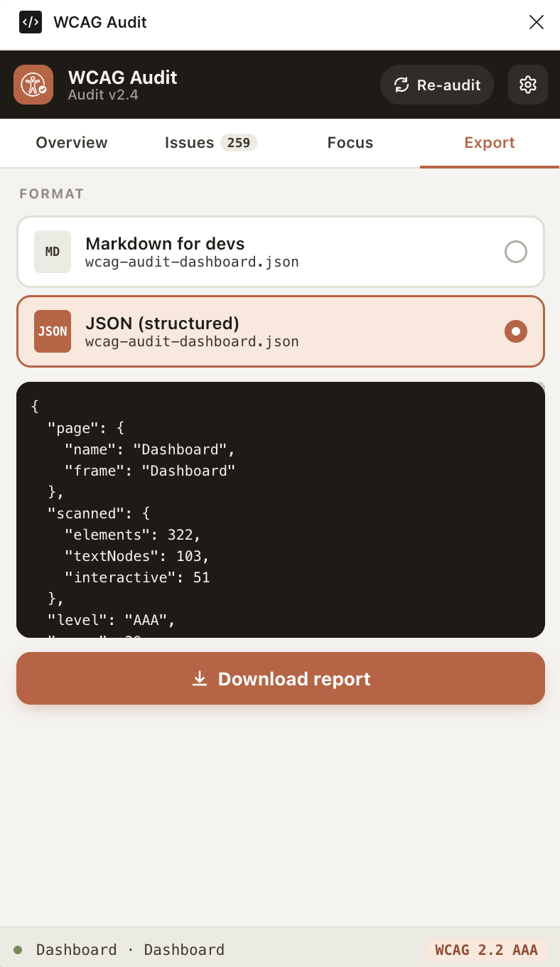Click the plugin code icon in title bar
The image size is (560, 967).
click(31, 22)
